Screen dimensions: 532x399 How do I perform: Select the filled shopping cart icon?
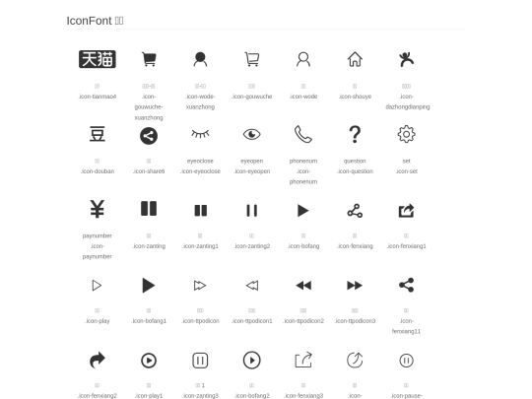pos(149,59)
